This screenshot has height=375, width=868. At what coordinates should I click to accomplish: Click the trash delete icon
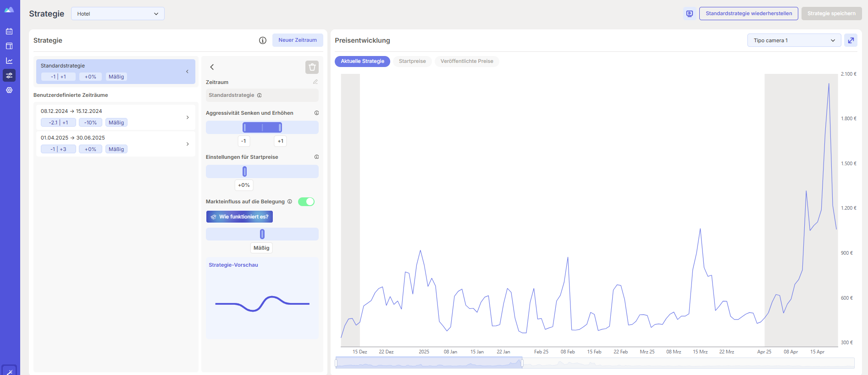coord(312,67)
